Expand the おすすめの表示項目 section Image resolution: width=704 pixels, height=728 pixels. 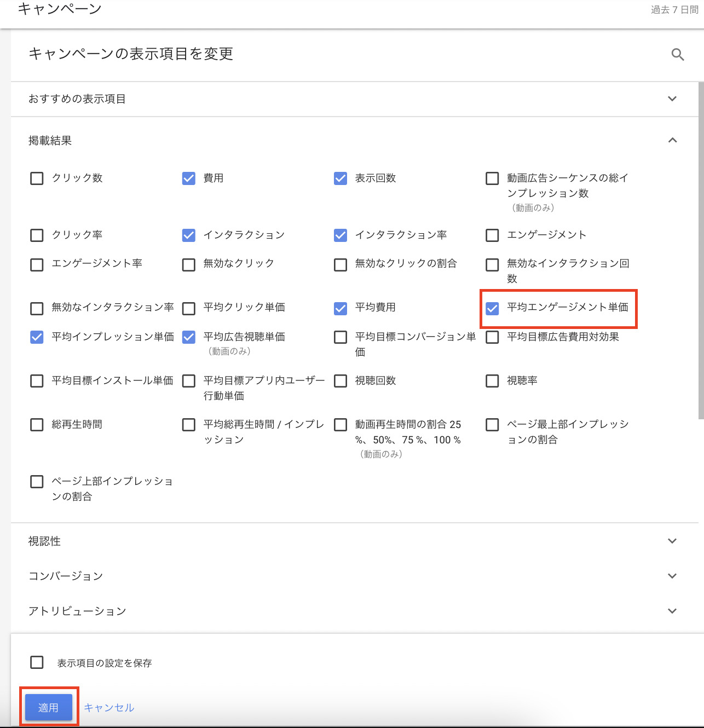(672, 99)
